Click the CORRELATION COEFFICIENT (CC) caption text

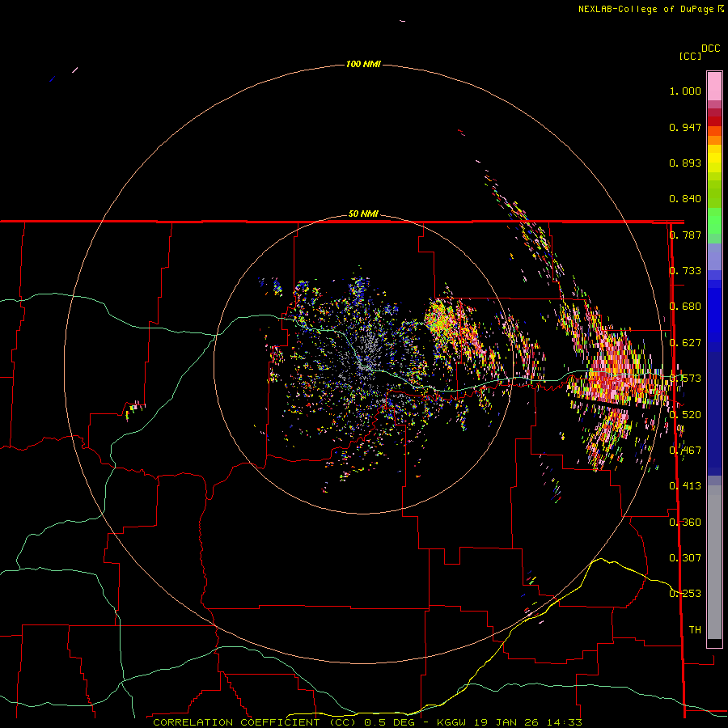click(256, 722)
